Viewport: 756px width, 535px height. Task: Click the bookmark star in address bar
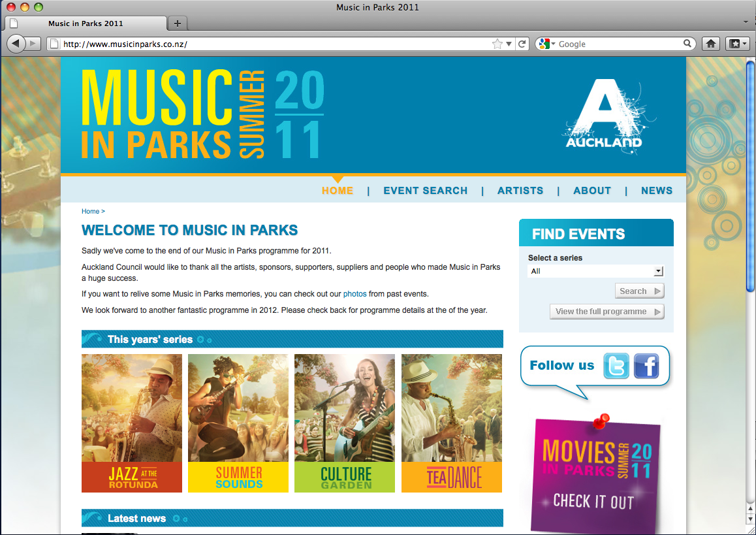[x=497, y=44]
